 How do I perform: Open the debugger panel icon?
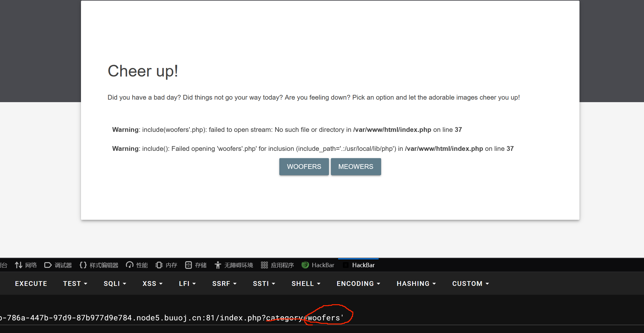point(48,265)
